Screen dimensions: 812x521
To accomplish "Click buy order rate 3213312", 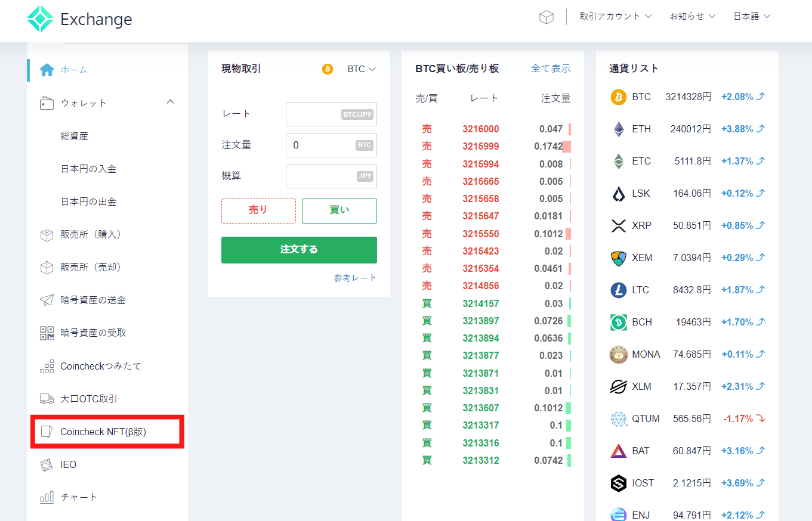I will (481, 460).
